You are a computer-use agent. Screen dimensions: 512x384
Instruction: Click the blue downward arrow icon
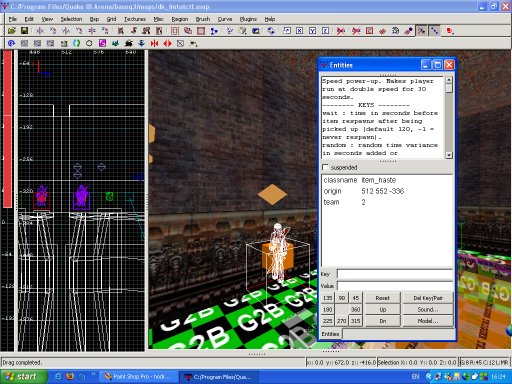click(x=142, y=43)
